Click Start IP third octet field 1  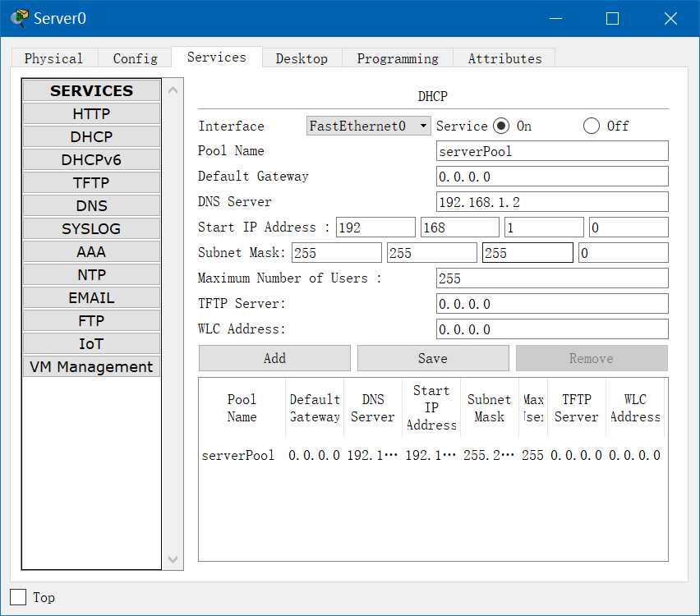click(544, 228)
